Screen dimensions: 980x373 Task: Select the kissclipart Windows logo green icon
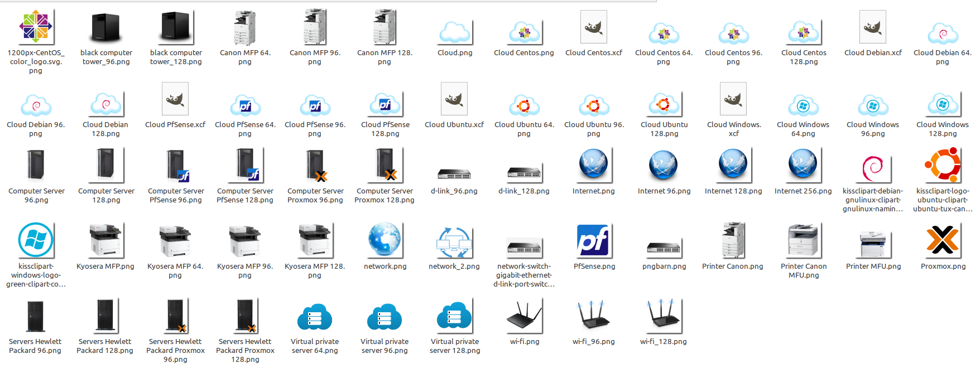point(36,240)
